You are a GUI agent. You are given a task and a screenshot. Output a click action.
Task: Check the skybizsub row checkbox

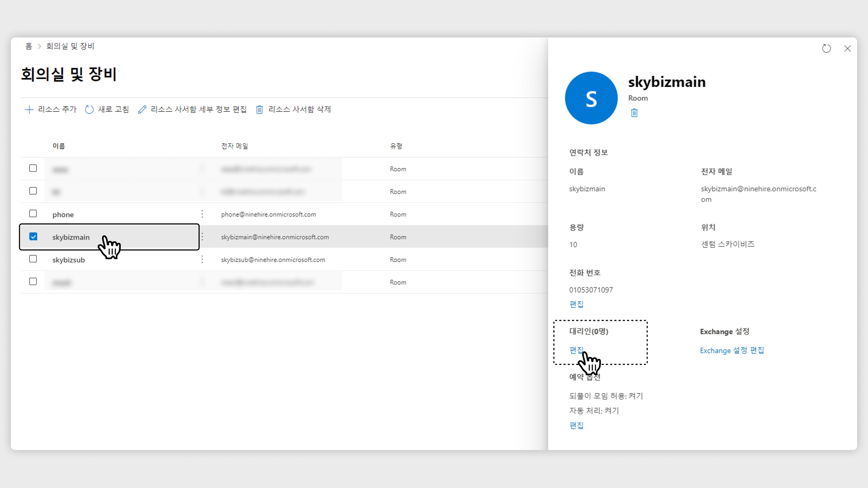[33, 259]
